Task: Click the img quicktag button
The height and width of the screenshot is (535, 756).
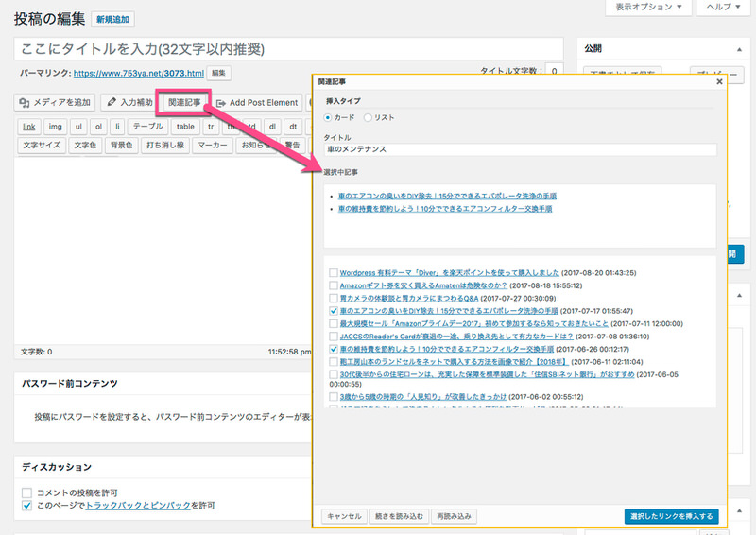Action: [x=56, y=127]
